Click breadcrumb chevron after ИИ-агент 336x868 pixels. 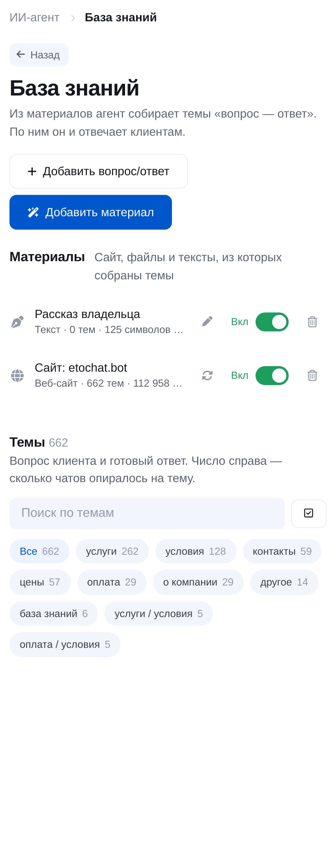[x=73, y=18]
